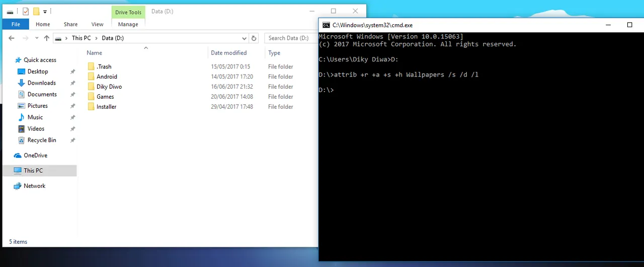This screenshot has width=644, height=267.
Task: Click the Data (D:) breadcrumb segment
Action: pyautogui.click(x=113, y=38)
